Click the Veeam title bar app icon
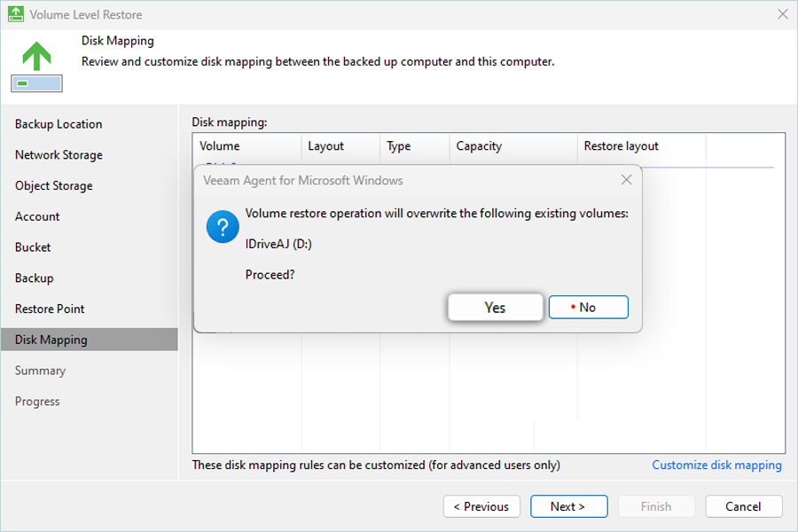 (16, 14)
